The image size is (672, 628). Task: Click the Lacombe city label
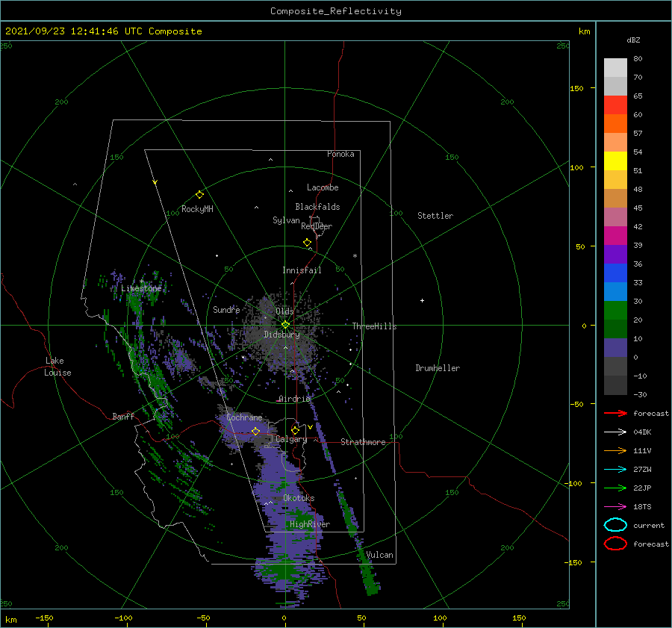point(323,187)
